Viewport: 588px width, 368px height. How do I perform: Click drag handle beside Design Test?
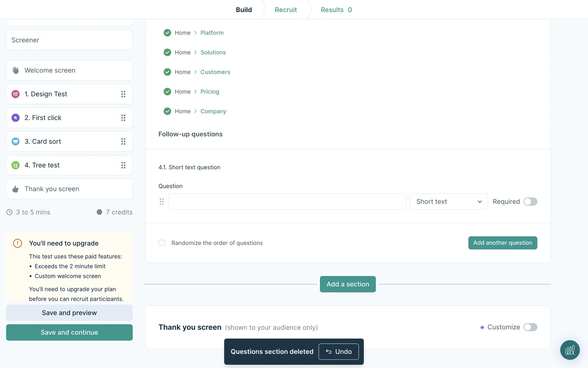coord(123,94)
